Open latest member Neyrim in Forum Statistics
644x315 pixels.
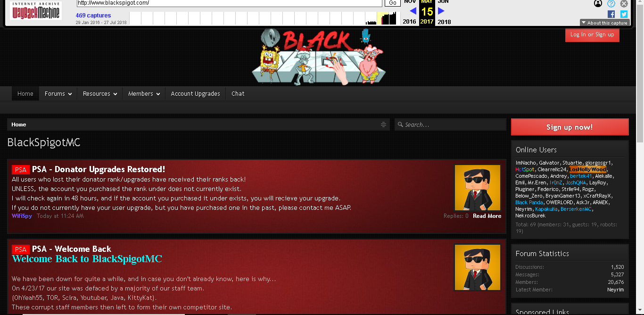click(615, 290)
